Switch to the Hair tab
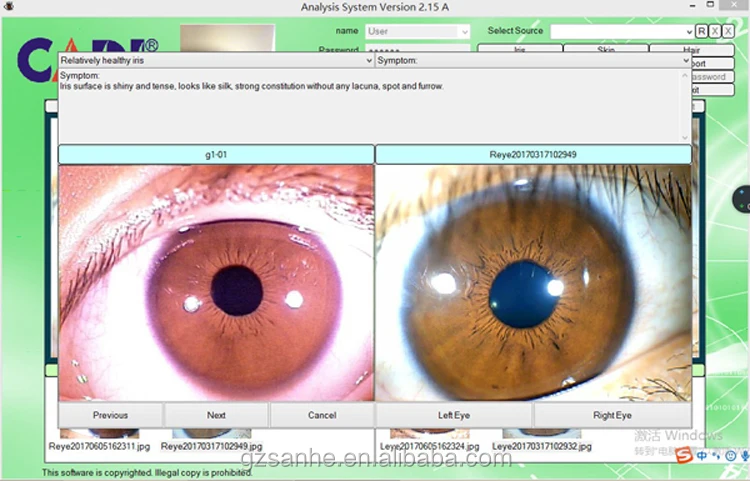Viewport: 750px width, 481px height. (x=690, y=48)
